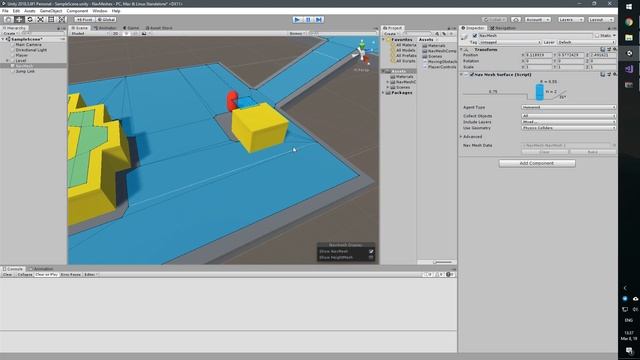
Task: Click the scene orientation gizmo
Action: (362, 52)
